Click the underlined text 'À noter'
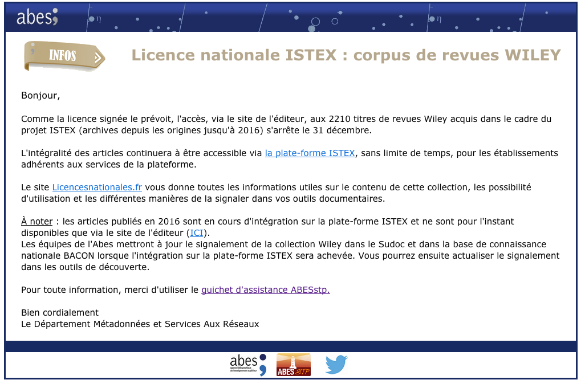 click(36, 222)
